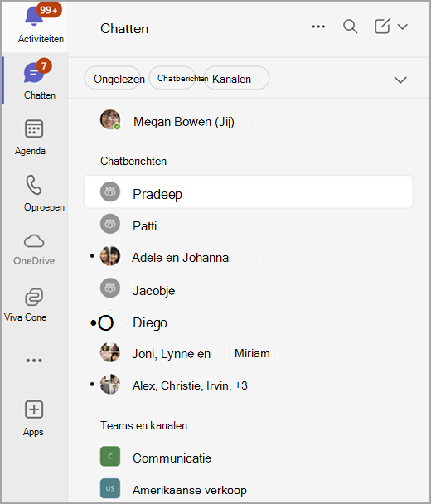Click the Joni, Lynne group photo
Viewport: 431px width, 504px height.
click(110, 352)
